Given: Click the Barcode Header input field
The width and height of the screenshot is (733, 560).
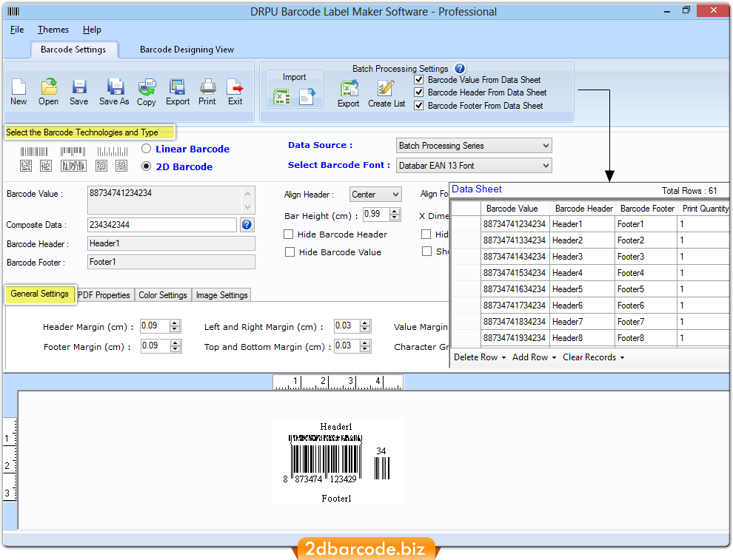Looking at the screenshot, I should click(171, 243).
